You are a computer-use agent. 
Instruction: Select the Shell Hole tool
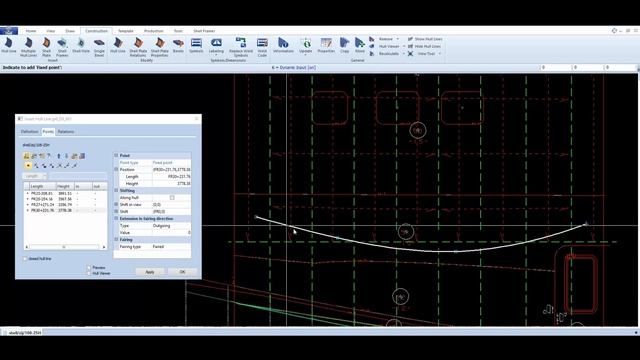[x=81, y=46]
